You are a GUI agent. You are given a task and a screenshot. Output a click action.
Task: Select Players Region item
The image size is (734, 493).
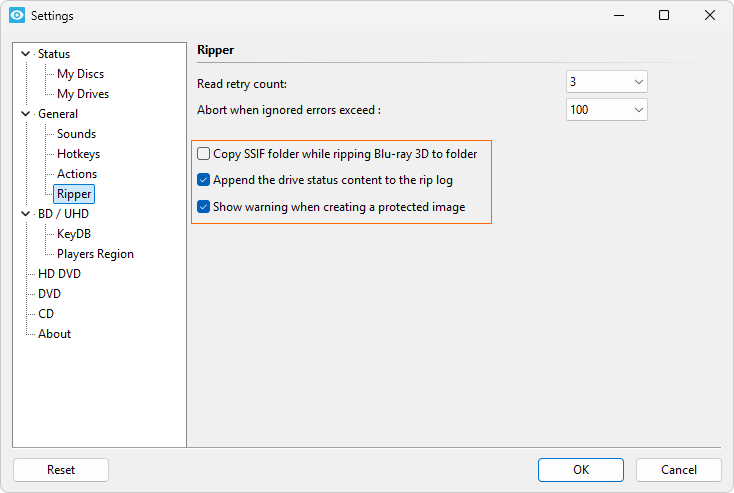95,254
